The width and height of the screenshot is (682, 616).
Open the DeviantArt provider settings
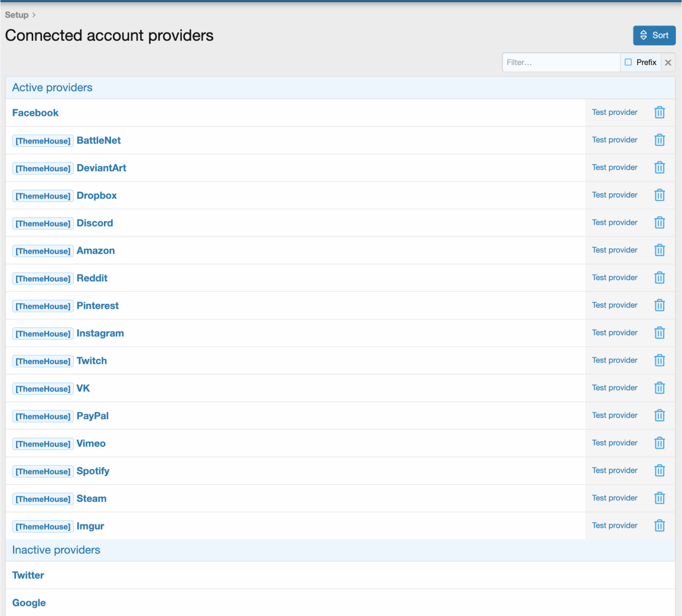[101, 168]
